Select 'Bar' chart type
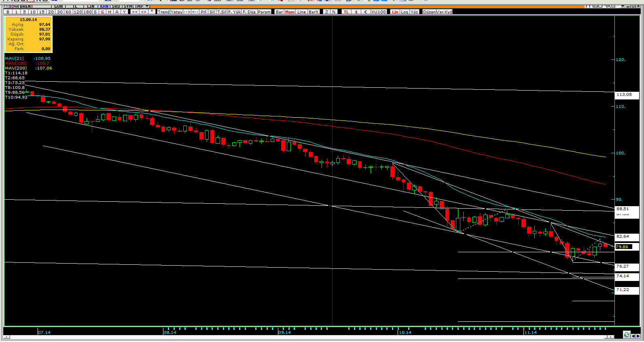 pyautogui.click(x=280, y=12)
